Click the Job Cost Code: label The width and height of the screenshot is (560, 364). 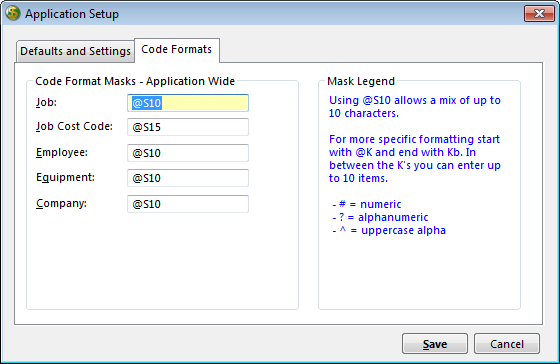pyautogui.click(x=74, y=126)
